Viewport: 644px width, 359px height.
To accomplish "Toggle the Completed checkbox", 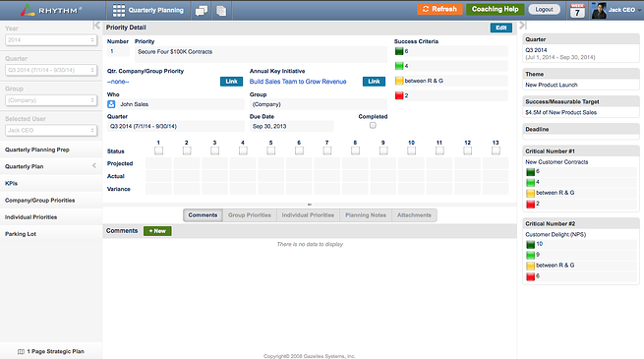I will (373, 125).
